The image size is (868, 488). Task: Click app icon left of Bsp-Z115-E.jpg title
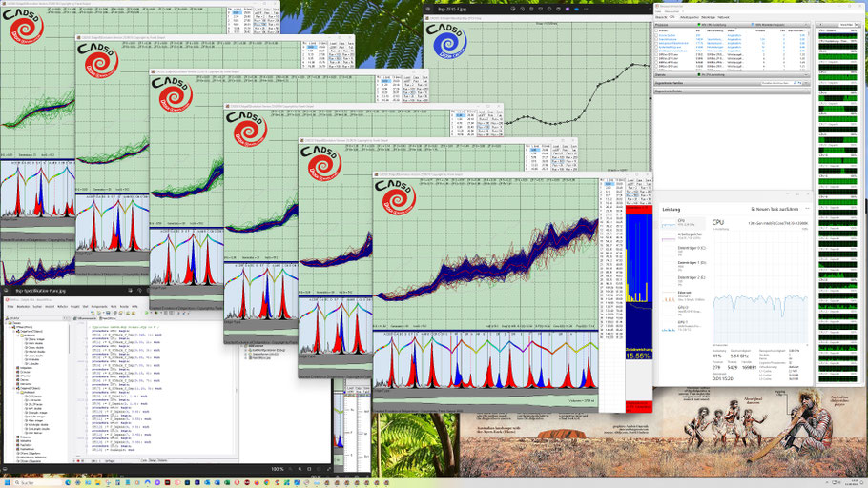point(428,9)
